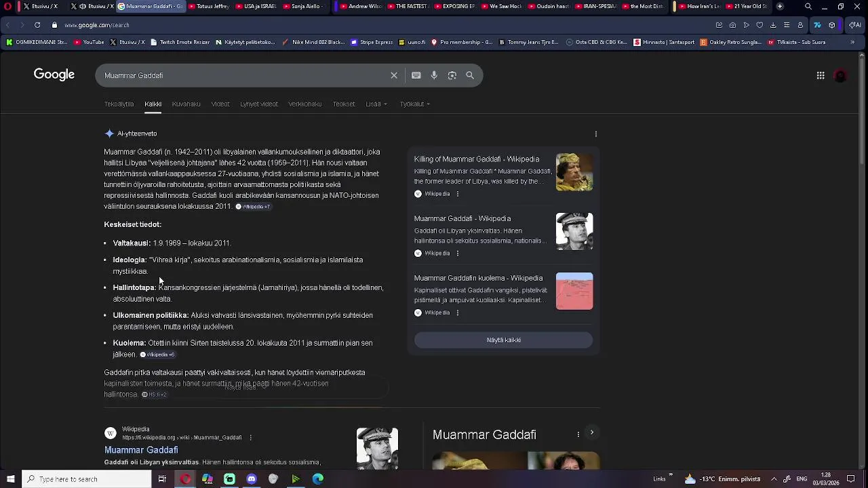
Task: Open the Google account avatar
Action: [840, 76]
